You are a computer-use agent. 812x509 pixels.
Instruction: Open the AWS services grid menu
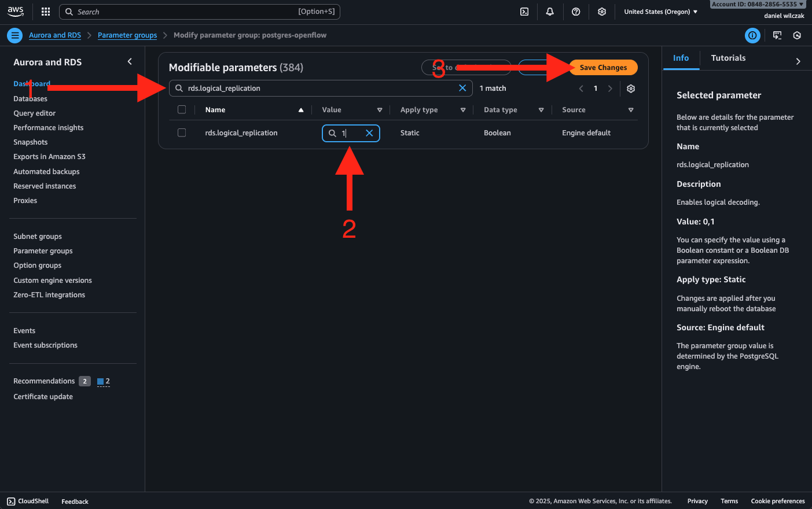click(x=46, y=12)
